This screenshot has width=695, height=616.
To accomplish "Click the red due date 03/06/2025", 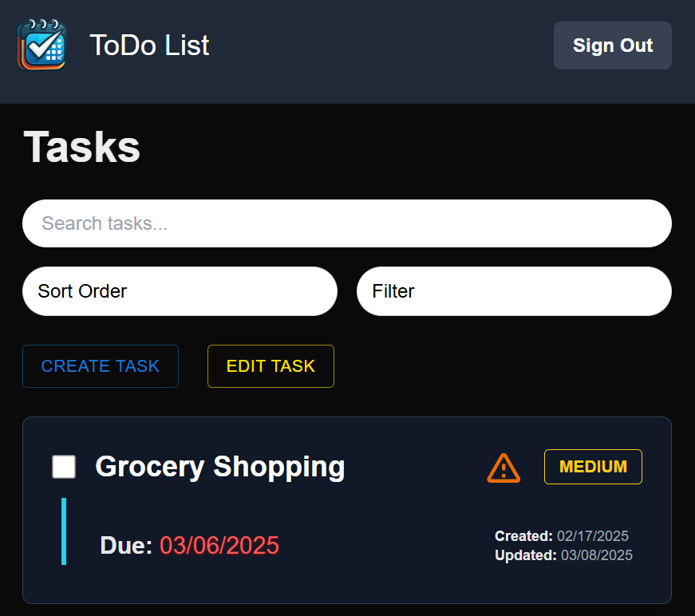I will 219,546.
